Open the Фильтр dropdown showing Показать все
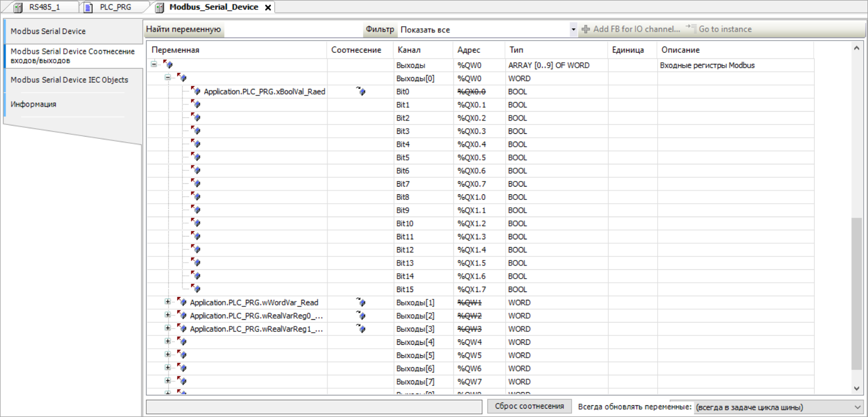The height and width of the screenshot is (417, 868). (573, 29)
